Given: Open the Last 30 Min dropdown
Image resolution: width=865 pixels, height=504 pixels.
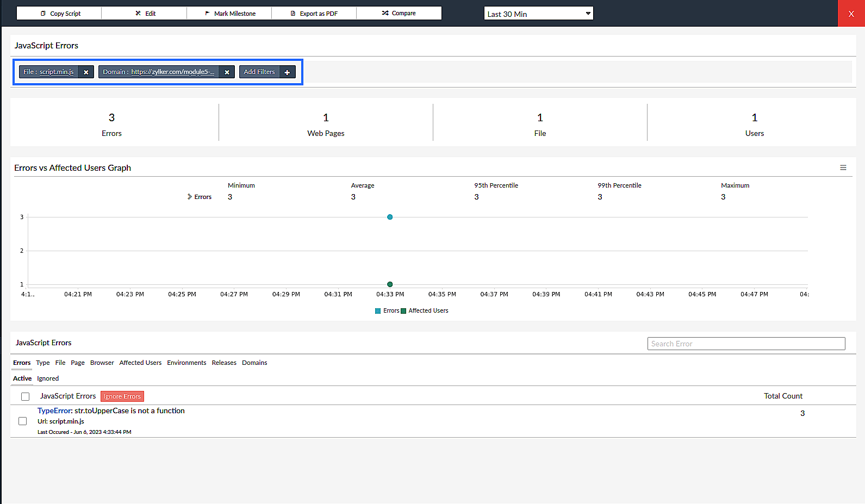Looking at the screenshot, I should [x=538, y=14].
